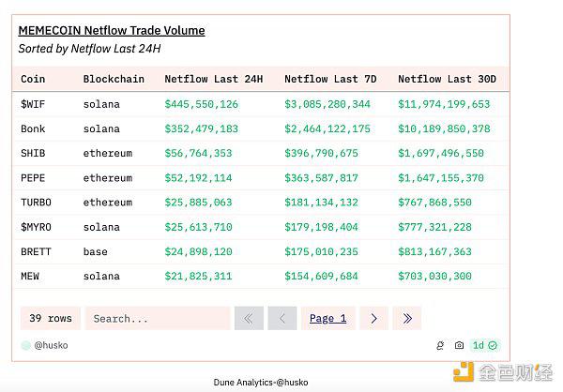Click the $777,321,228 30D value
This screenshot has height=392, width=563.
[434, 227]
